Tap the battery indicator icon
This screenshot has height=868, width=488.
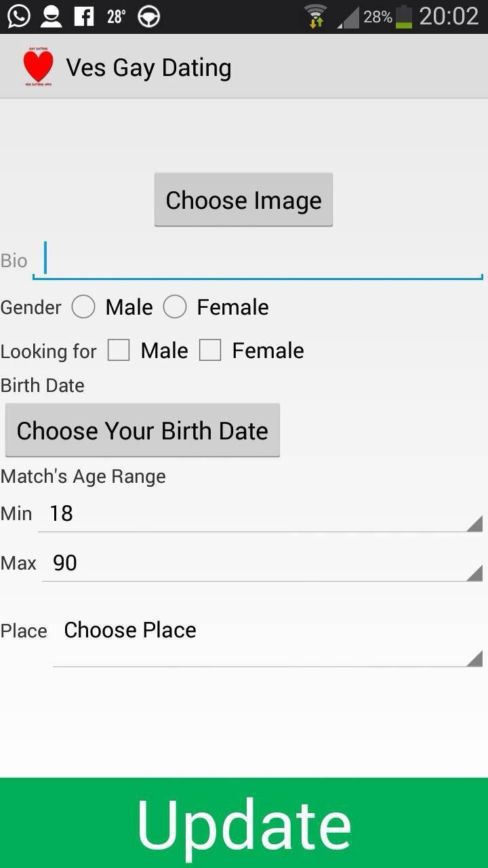[404, 16]
